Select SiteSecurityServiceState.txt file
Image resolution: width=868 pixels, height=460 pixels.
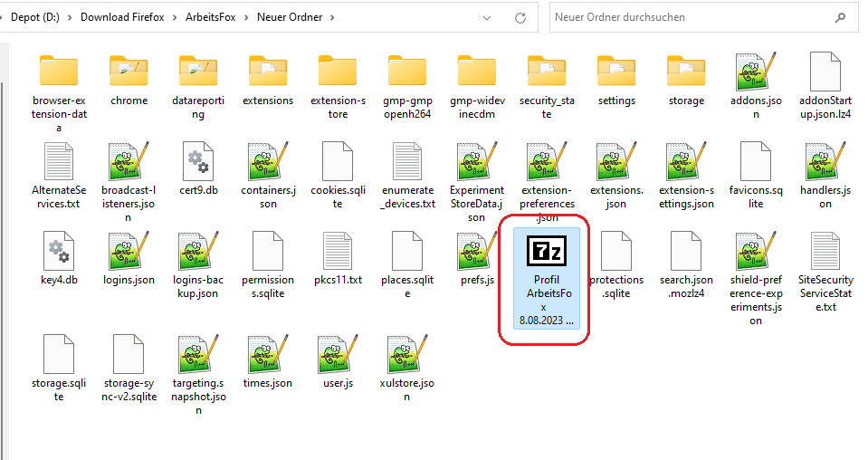point(825,273)
